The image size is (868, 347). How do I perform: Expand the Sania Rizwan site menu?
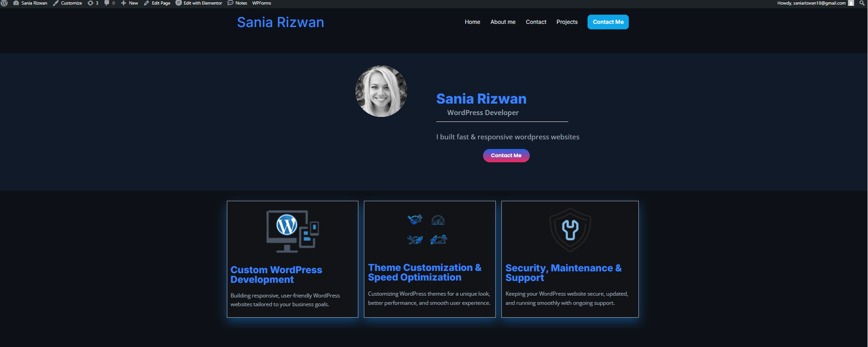[30, 3]
